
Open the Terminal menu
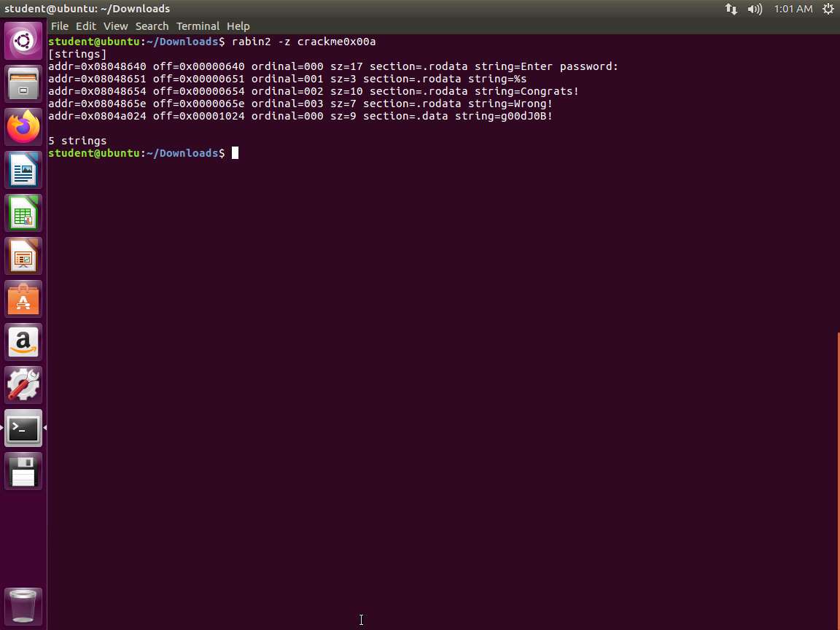tap(198, 26)
